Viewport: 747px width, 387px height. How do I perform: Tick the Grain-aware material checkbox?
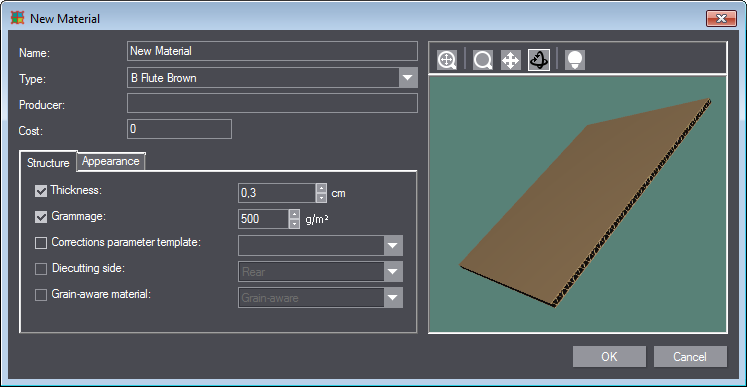coord(41,295)
